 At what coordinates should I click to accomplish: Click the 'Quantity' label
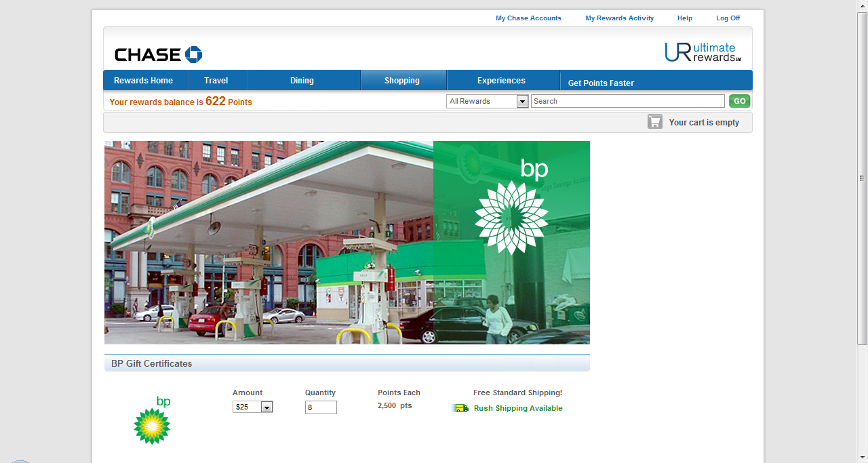pos(320,392)
